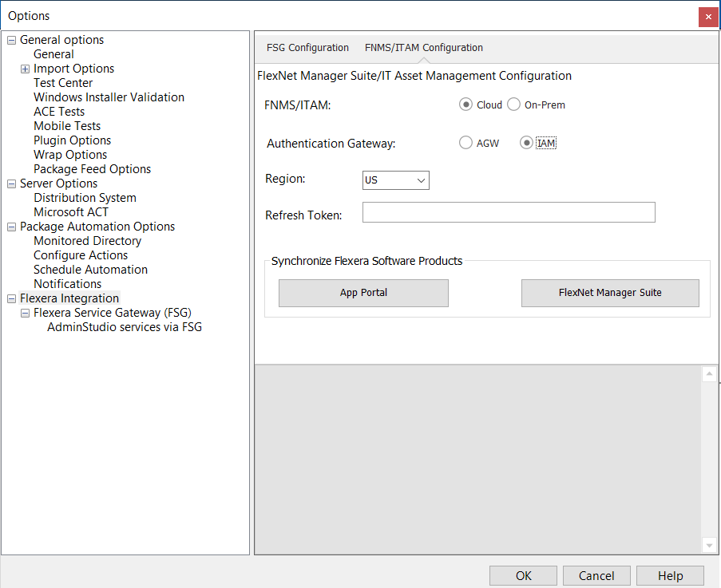Select AGW authentication gateway
The image size is (721, 588).
[x=466, y=143]
